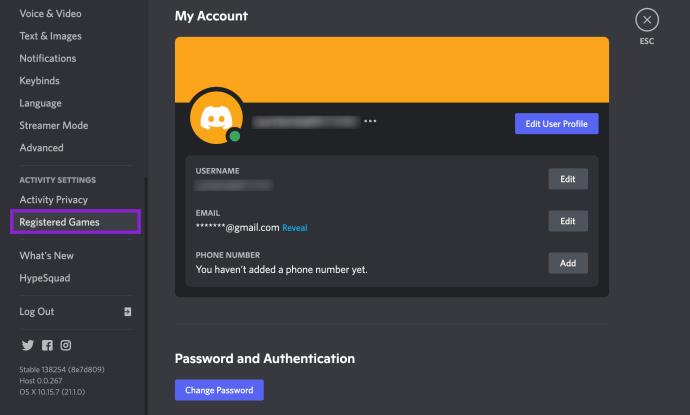Edit the username
The width and height of the screenshot is (690, 415).
click(568, 179)
